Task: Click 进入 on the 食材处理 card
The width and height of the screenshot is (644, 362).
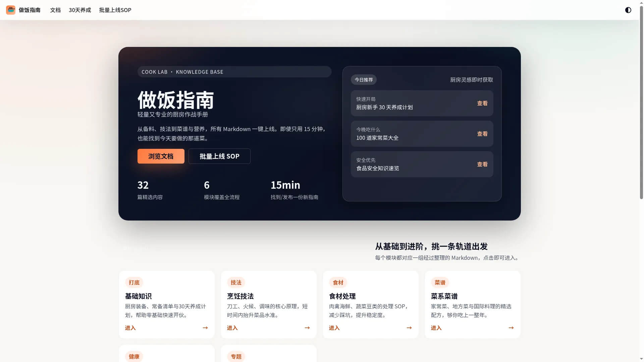Action: coord(334,327)
